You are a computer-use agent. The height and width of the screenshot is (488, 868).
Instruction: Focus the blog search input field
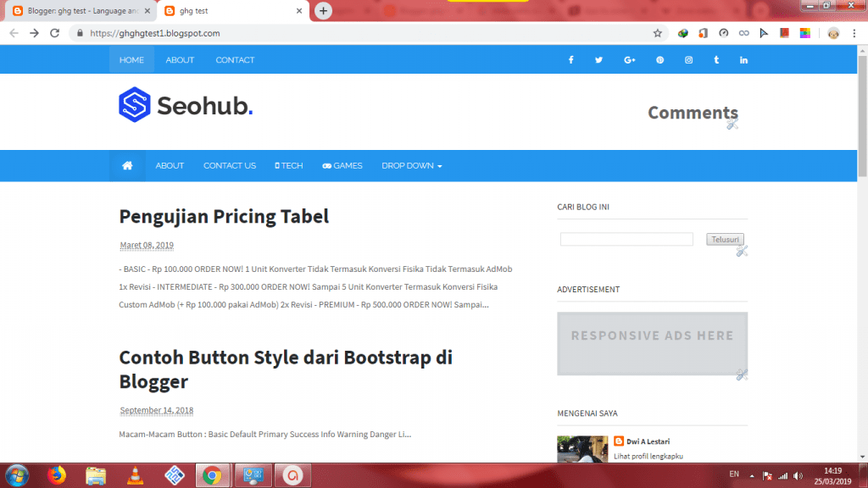click(x=626, y=239)
